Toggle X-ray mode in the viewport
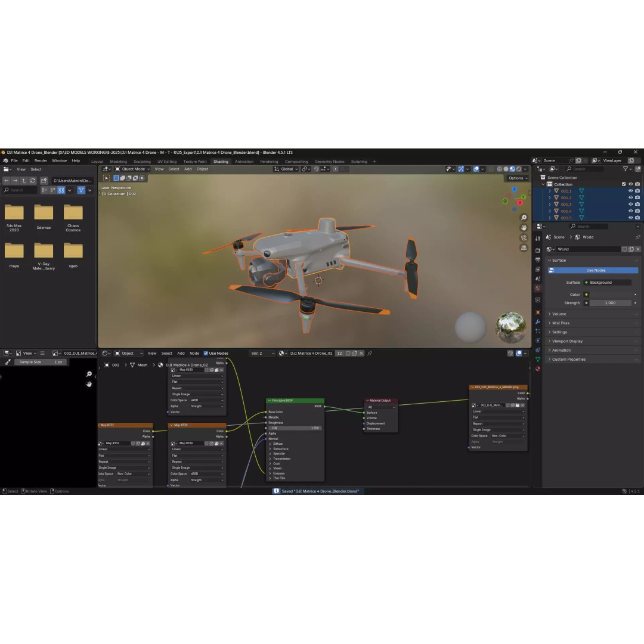This screenshot has width=644, height=644. [491, 169]
